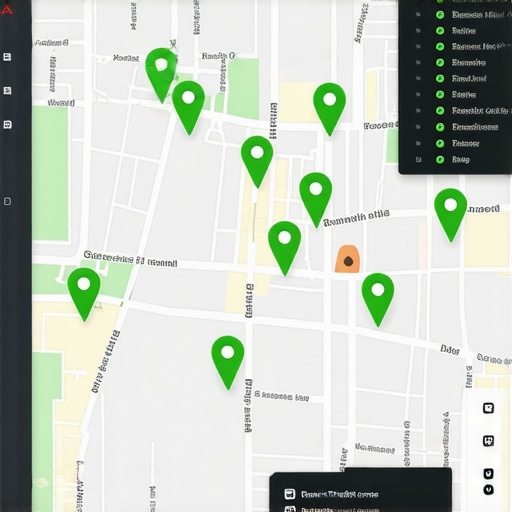Toggle the green dot on the second list row
This screenshot has height=512, width=512.
[x=440, y=31]
